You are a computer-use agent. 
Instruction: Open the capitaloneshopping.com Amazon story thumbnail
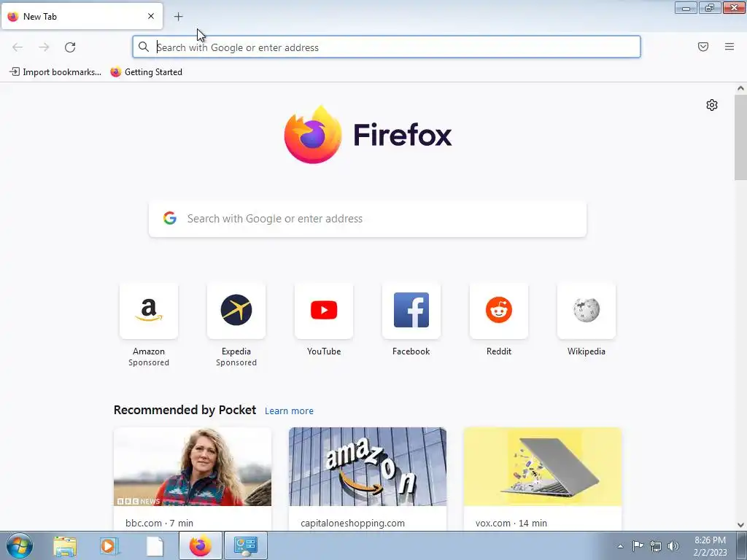[368, 467]
